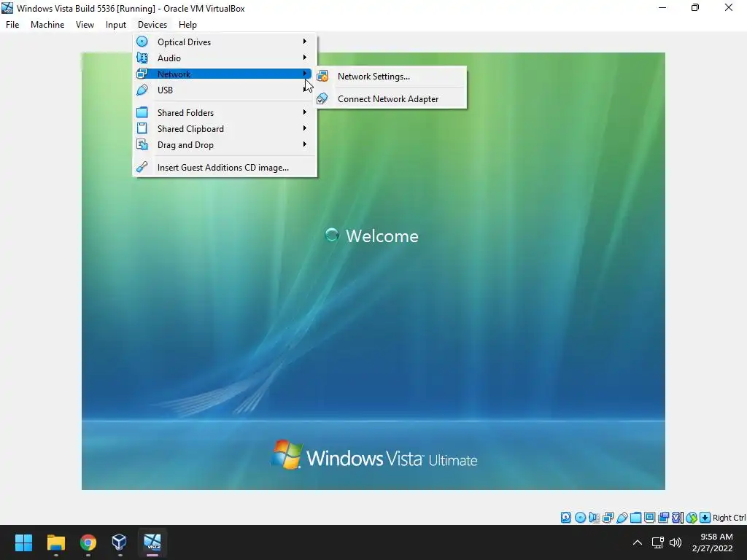Click the audio status bar icon

594,518
